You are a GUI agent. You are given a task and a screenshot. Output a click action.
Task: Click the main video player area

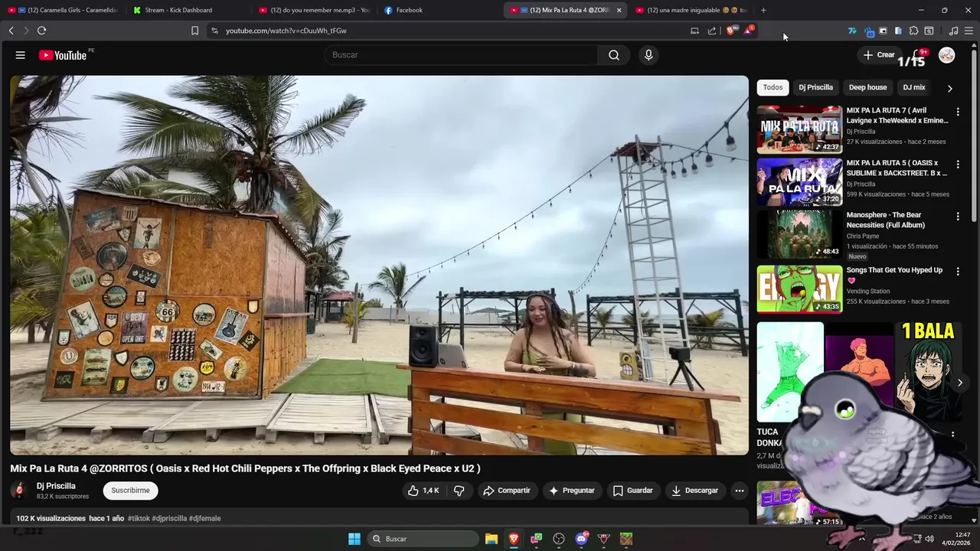(x=379, y=265)
